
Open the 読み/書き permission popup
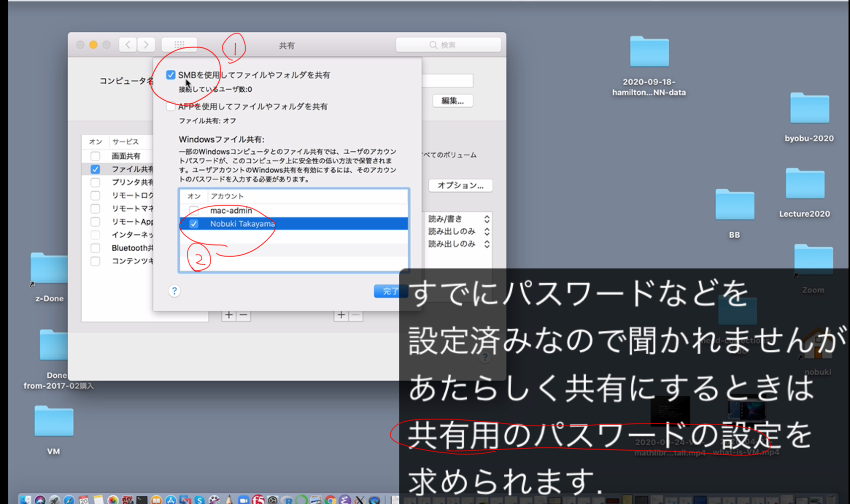coord(458,219)
